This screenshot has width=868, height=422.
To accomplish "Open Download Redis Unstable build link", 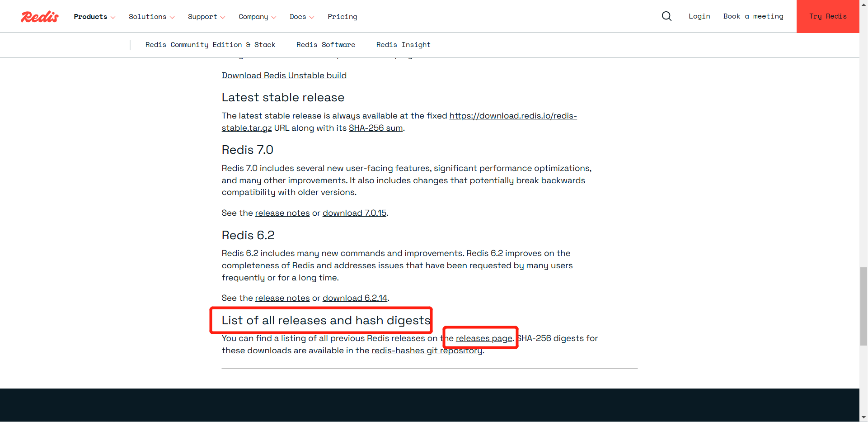I will click(284, 76).
